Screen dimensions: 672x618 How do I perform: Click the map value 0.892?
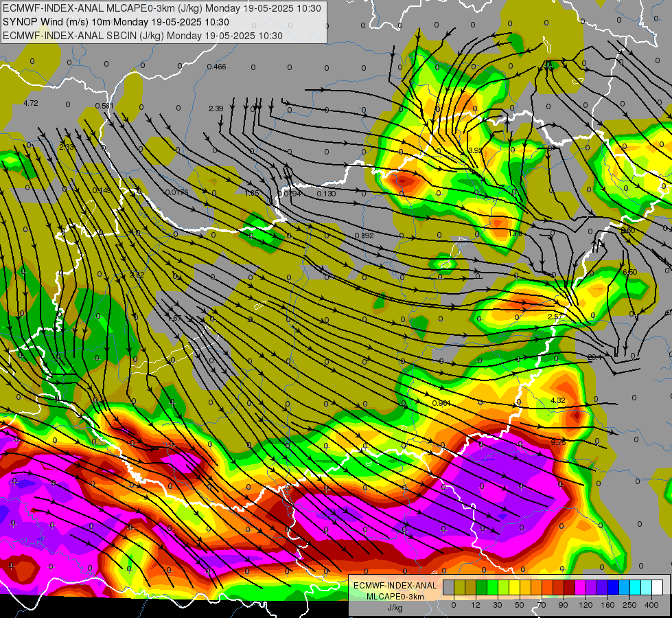(364, 236)
